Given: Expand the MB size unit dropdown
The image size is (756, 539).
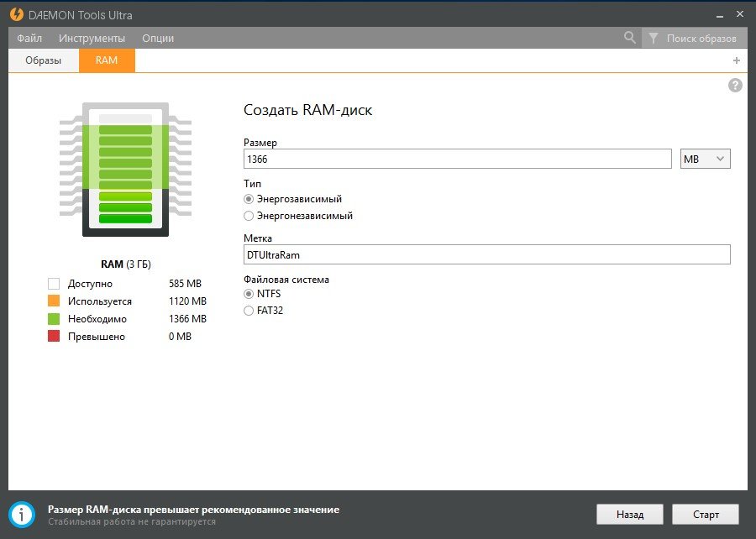Looking at the screenshot, I should [705, 159].
